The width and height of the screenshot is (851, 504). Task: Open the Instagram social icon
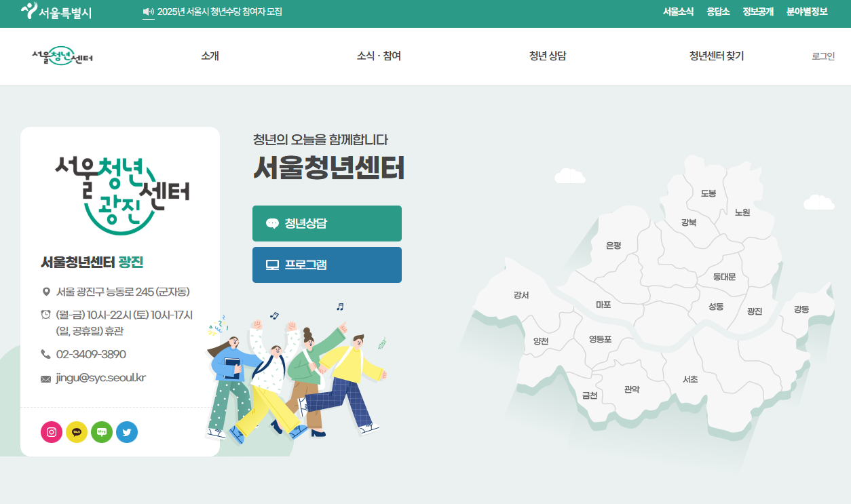[52, 432]
